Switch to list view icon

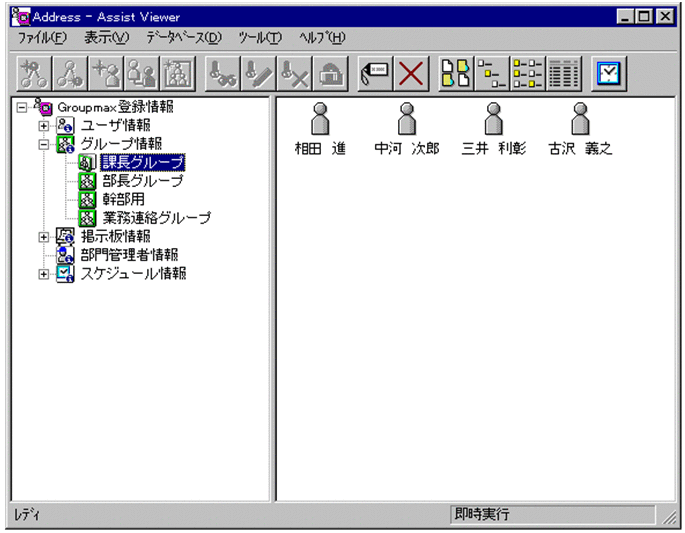(528, 74)
